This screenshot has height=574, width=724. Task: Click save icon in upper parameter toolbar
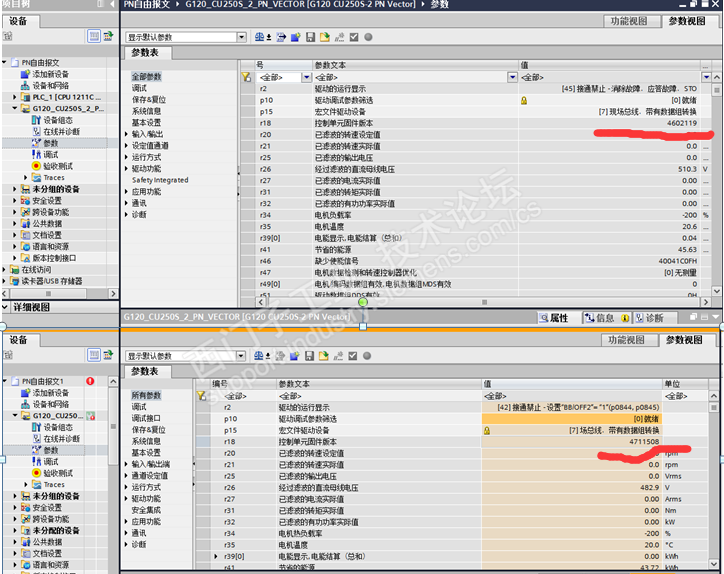[x=310, y=37]
